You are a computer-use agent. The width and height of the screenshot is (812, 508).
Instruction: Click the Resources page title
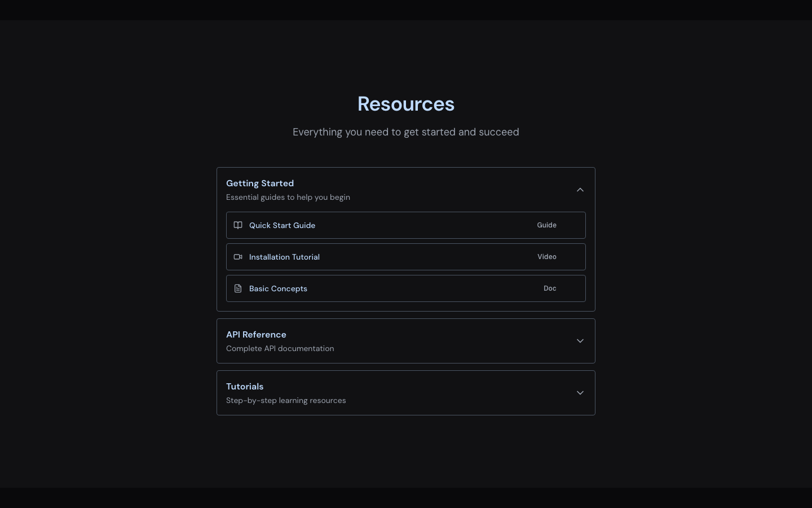[406, 104]
